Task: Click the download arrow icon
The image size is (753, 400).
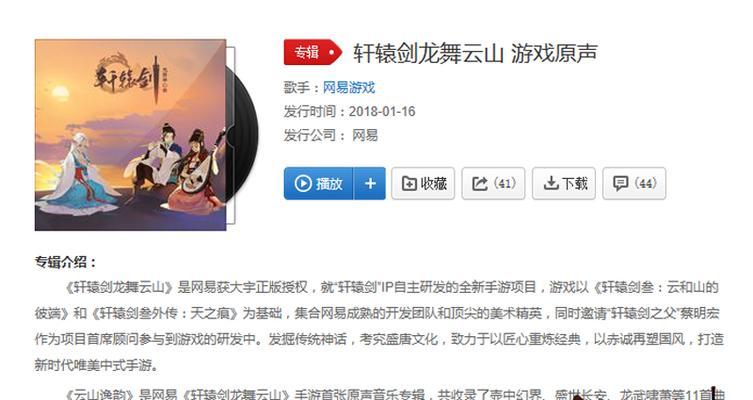Action: (x=551, y=183)
